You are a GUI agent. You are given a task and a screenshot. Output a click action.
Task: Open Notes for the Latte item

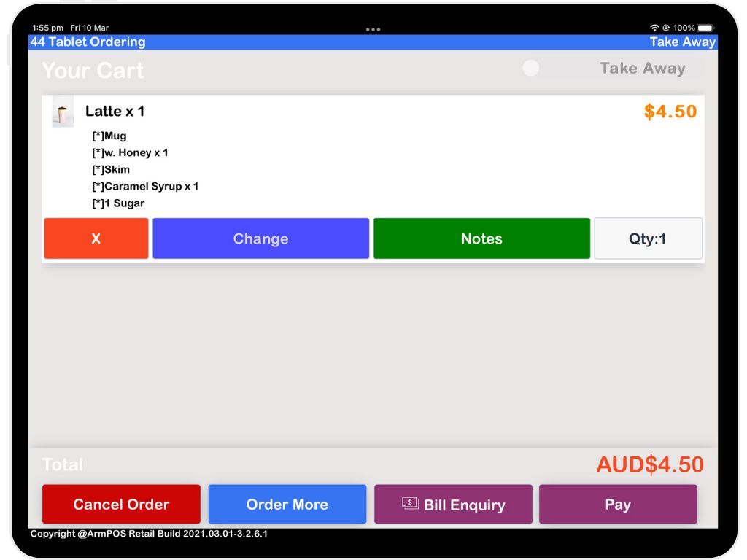[481, 238]
